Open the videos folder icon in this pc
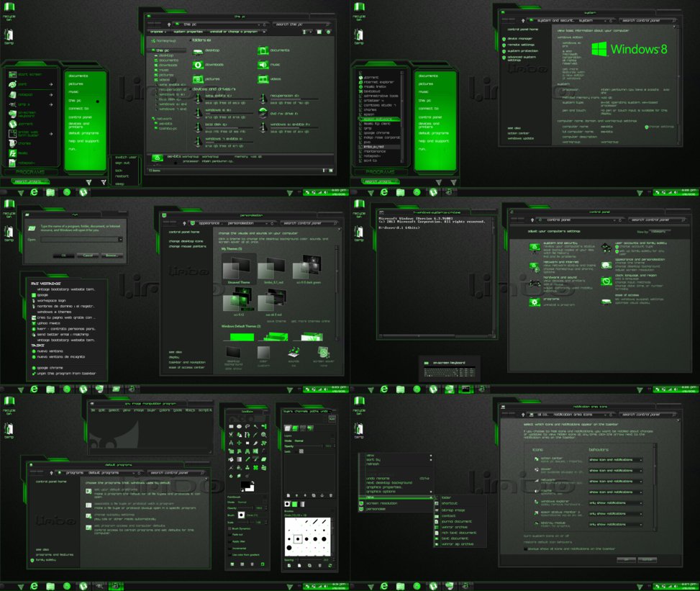Viewport: 700px width, 591px height. (x=263, y=79)
